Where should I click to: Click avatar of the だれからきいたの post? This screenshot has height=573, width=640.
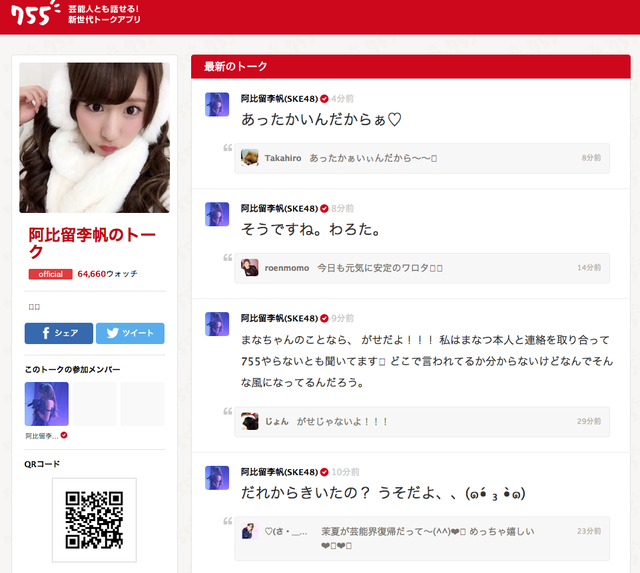[217, 478]
